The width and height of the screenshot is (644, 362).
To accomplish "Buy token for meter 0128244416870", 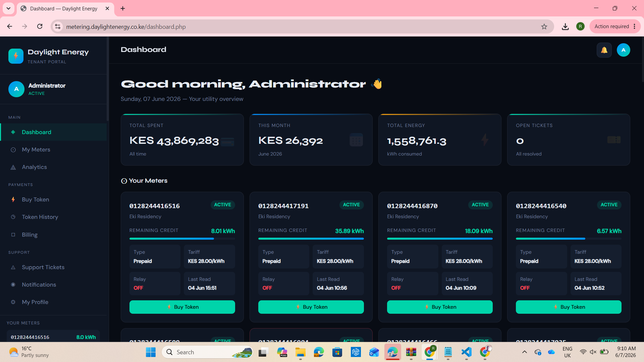I will pos(440,307).
